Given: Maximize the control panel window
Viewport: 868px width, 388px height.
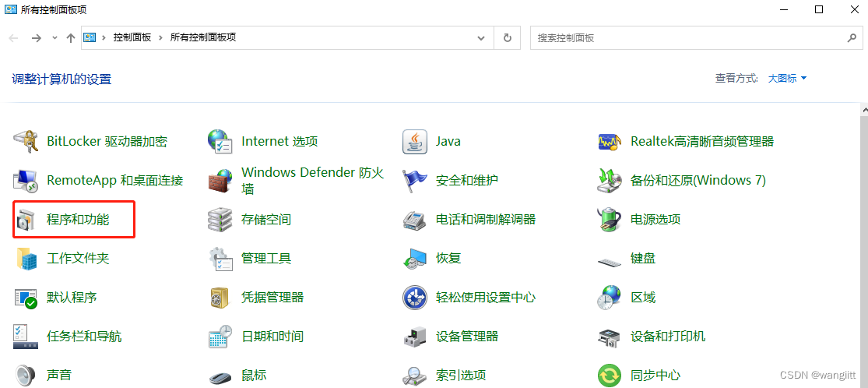Looking at the screenshot, I should [x=819, y=9].
